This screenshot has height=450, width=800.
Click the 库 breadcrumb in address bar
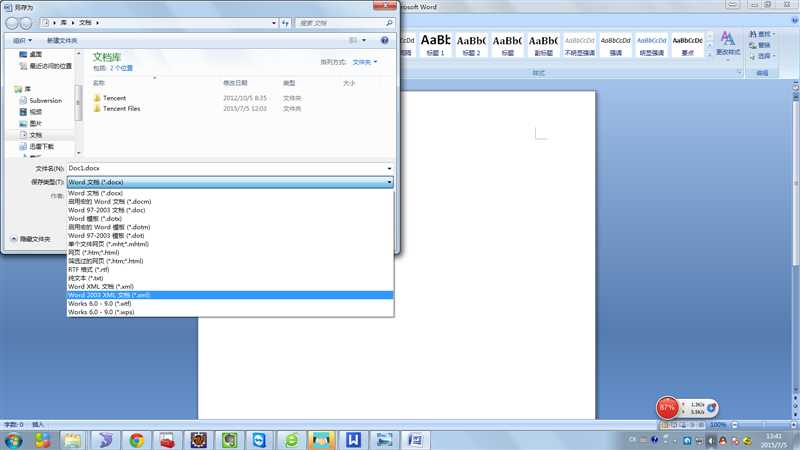click(x=63, y=22)
